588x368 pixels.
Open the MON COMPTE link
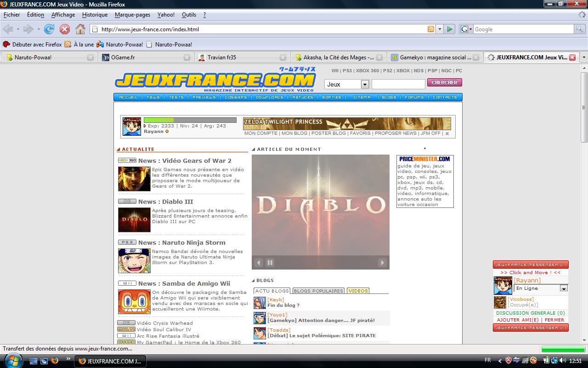coord(261,133)
